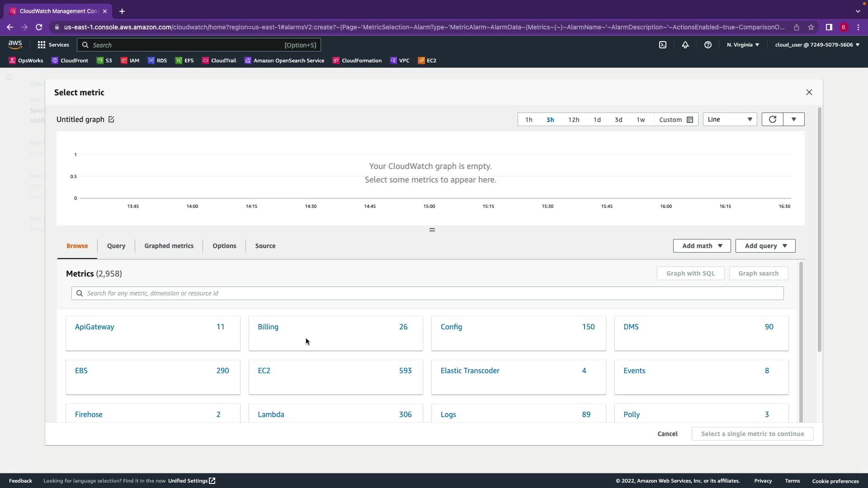Open the Query tab

tap(116, 246)
